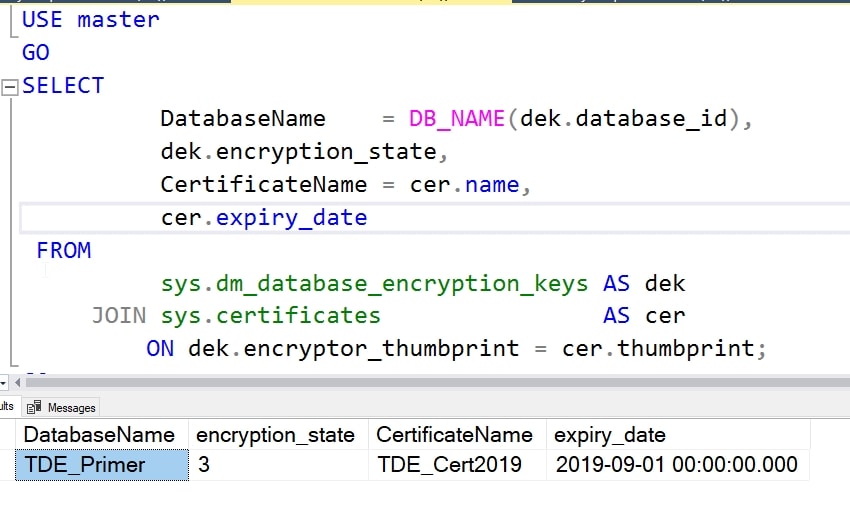Screen dimensions: 850x526
Task: Select the DatabaseName column header
Action: 99,435
